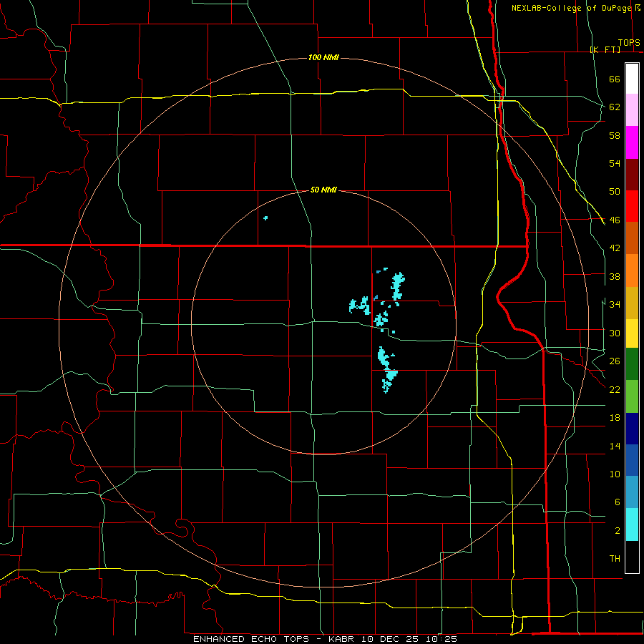The image size is (644, 644).
Task: Click the '62' legend value
Action: [615, 107]
